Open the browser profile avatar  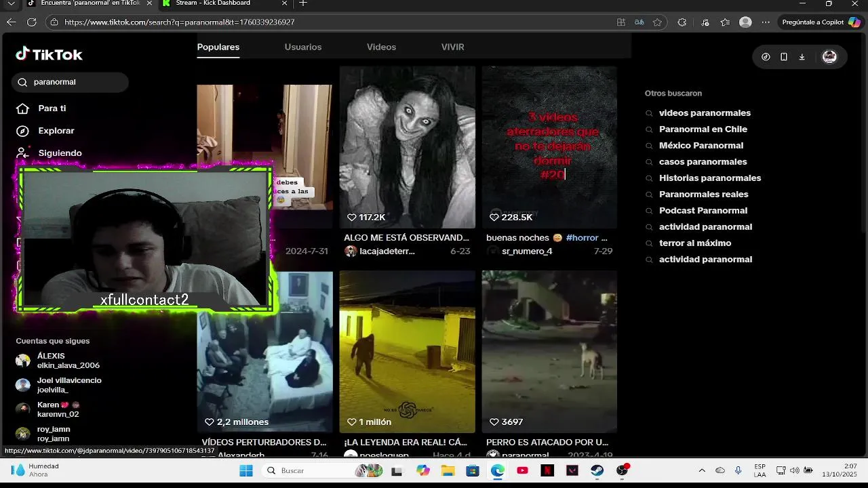pyautogui.click(x=745, y=22)
